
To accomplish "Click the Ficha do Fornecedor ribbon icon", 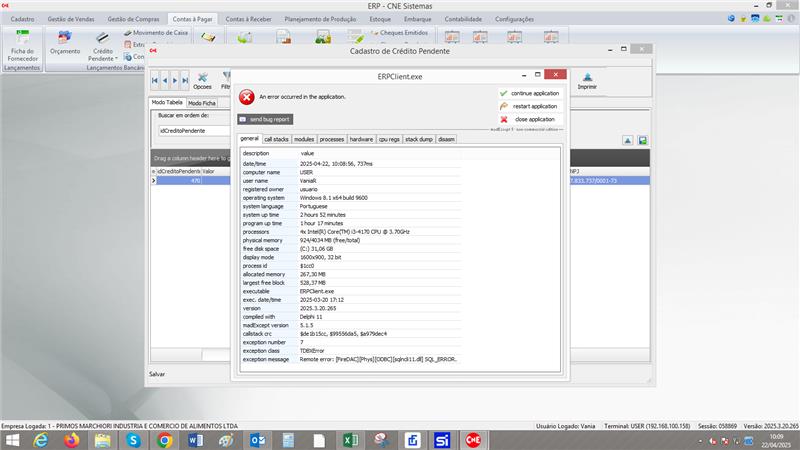I will tap(22, 46).
